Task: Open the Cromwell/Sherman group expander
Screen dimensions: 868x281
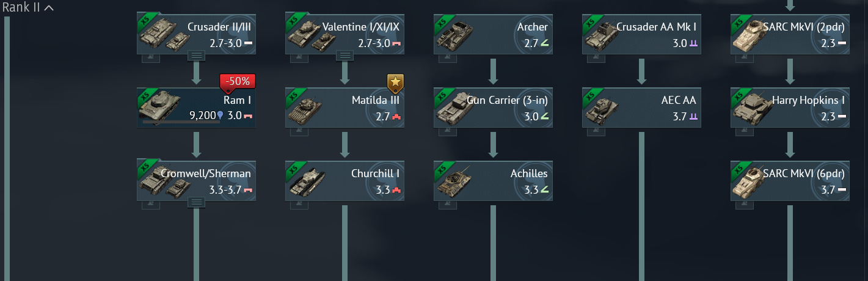Action: pyautogui.click(x=196, y=202)
